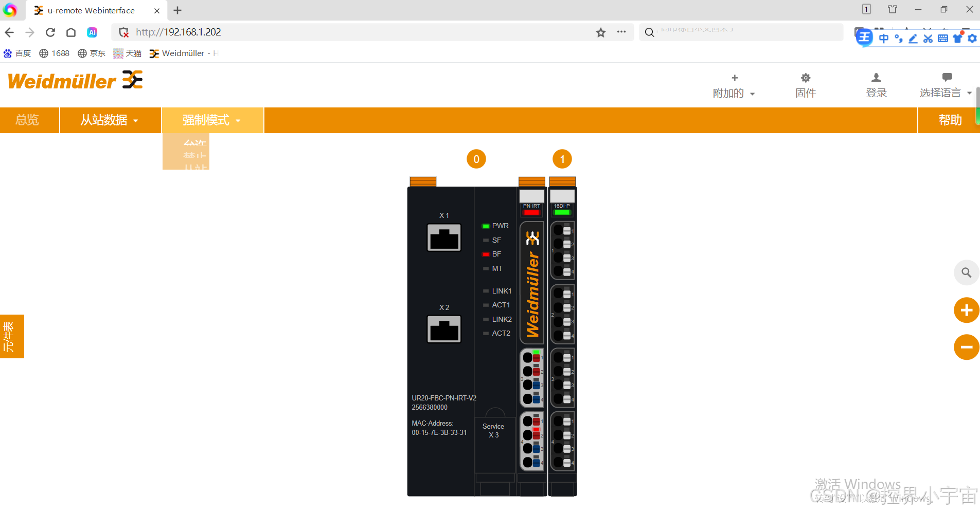Open the 1688 bookmark
Image resolution: width=980 pixels, height=512 pixels.
click(54, 53)
